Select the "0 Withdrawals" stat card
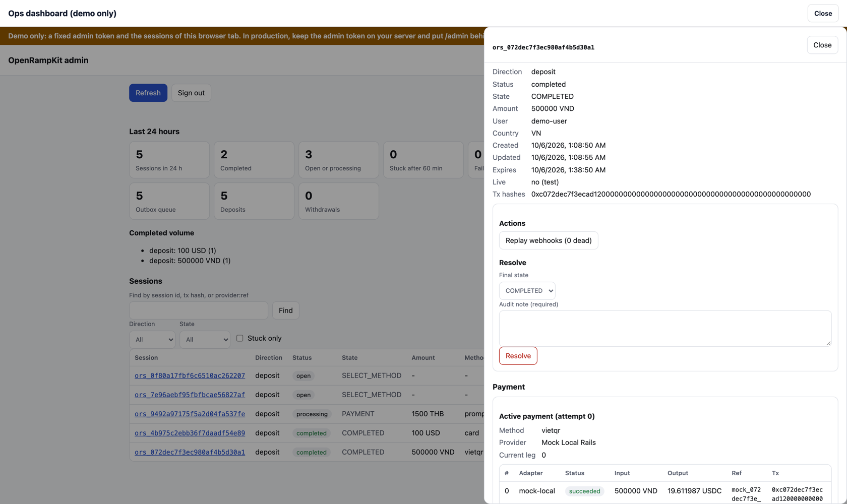The height and width of the screenshot is (504, 847). tap(339, 201)
